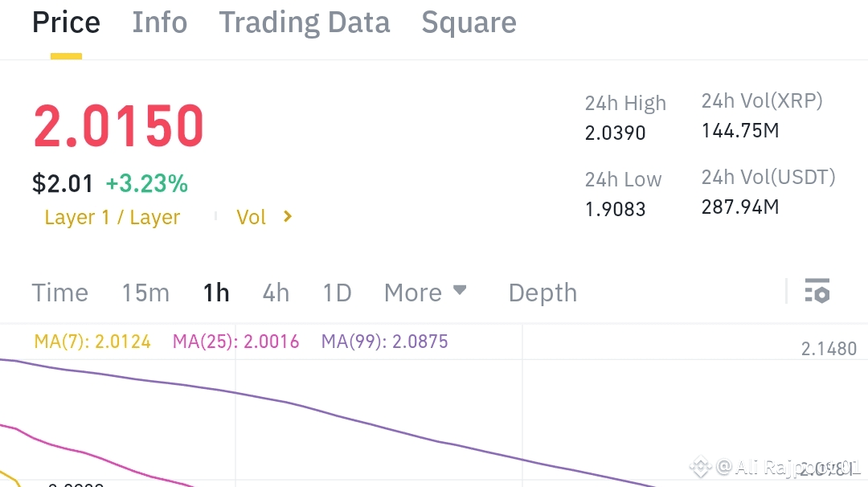The width and height of the screenshot is (868, 487).
Task: Select the 1h chart interval
Action: point(216,293)
